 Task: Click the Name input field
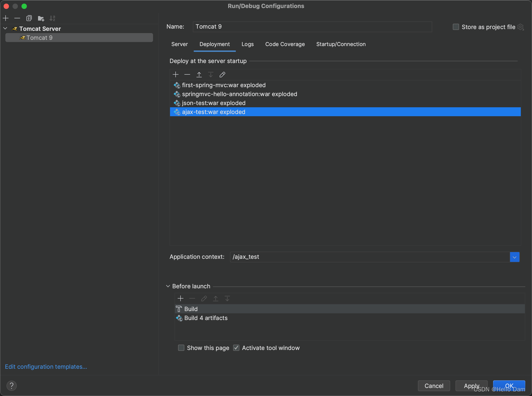click(x=312, y=27)
